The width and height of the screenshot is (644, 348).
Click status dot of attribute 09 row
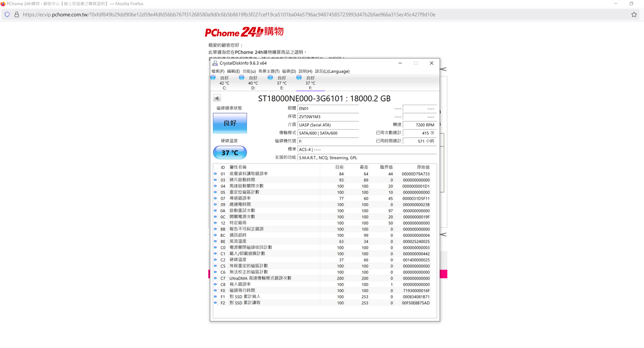pyautogui.click(x=215, y=205)
